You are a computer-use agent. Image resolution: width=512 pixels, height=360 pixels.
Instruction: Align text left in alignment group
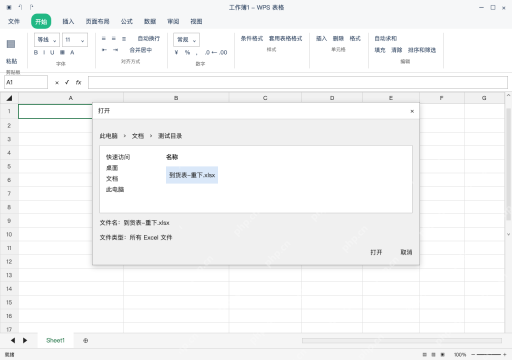click(104, 39)
